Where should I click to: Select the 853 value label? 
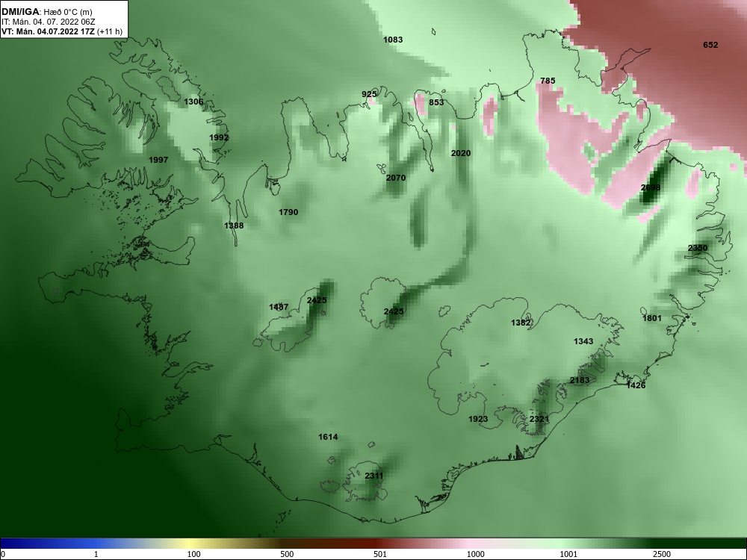[436, 102]
